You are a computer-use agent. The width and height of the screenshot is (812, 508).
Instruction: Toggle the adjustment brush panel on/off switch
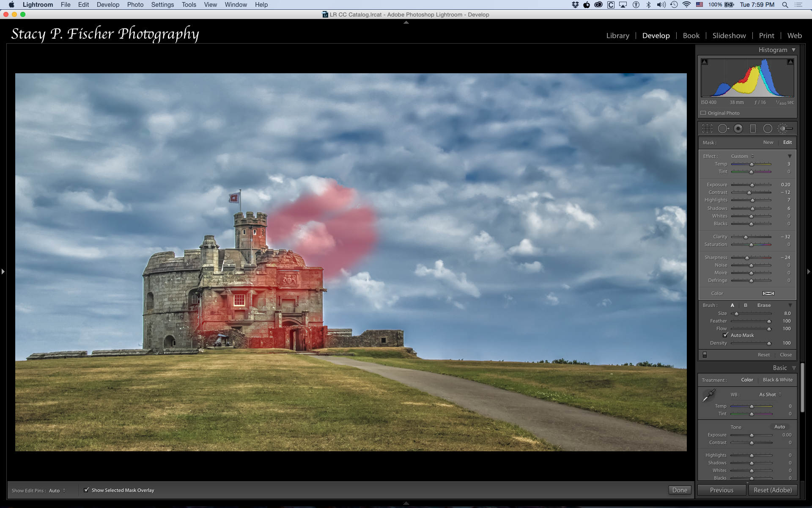(705, 355)
